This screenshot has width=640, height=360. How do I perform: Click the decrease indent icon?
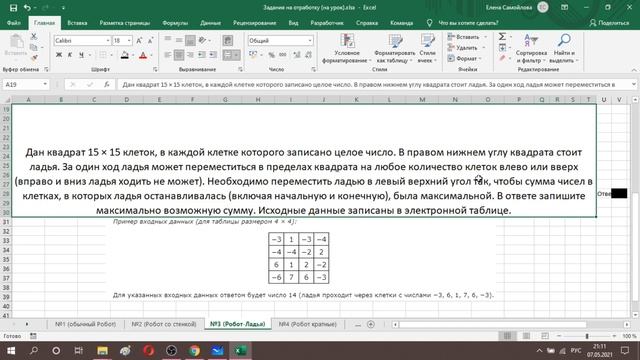tap(202, 55)
